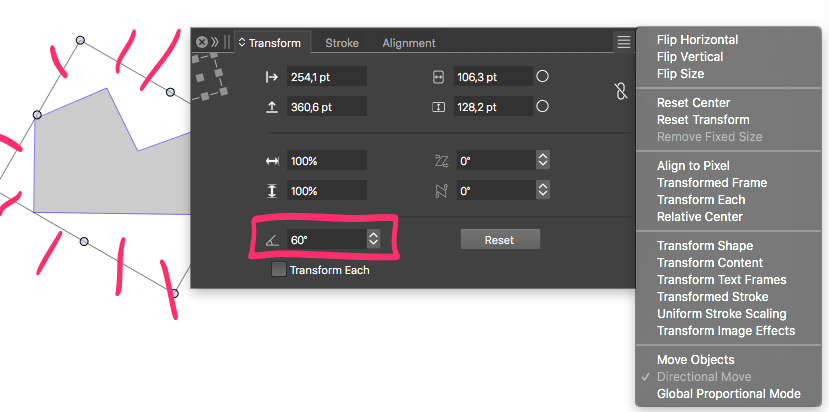The height and width of the screenshot is (412, 829).
Task: Click the vertical scale arrows icon
Action: point(271,190)
